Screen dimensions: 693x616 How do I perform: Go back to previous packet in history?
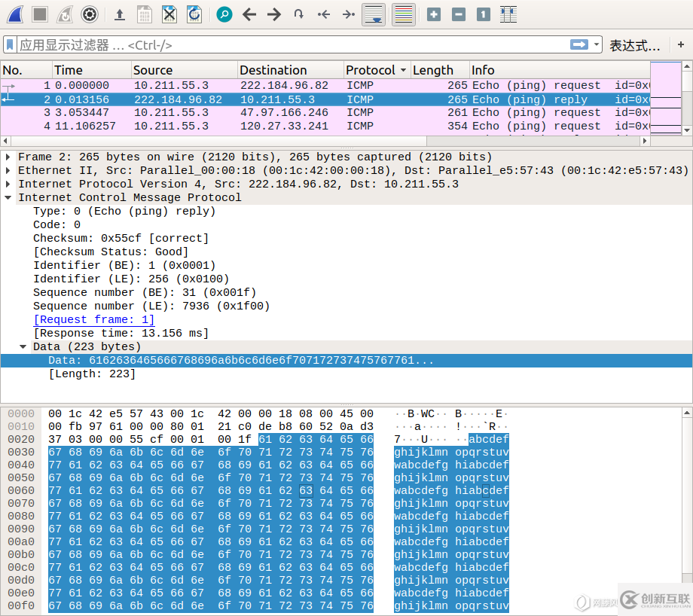click(x=249, y=14)
